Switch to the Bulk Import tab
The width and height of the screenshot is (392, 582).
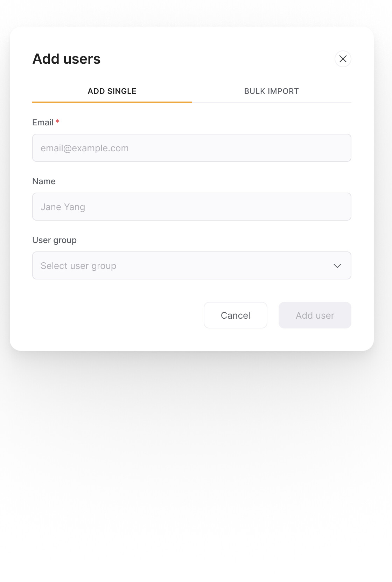[x=272, y=91]
